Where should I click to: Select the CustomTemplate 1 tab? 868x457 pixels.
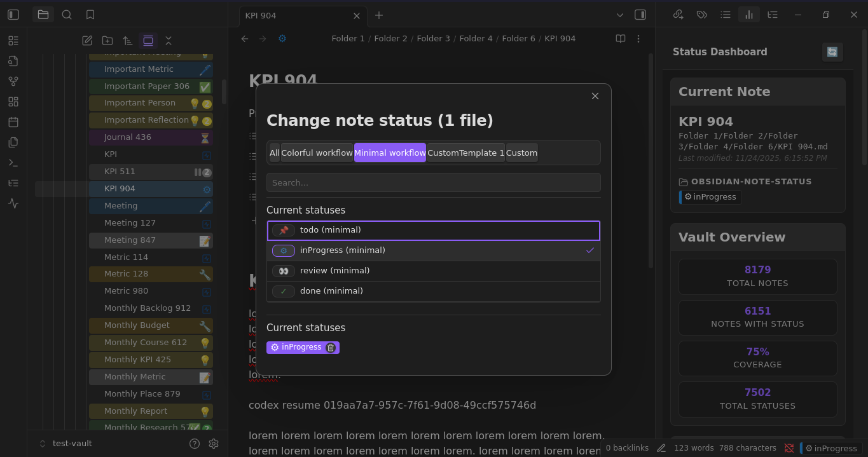pos(466,153)
